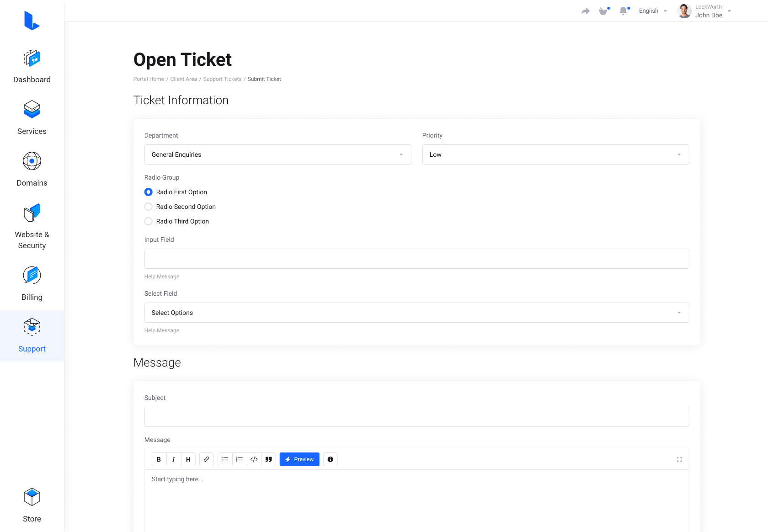Toggle bold formatting in editor
The image size is (768, 532).
pyautogui.click(x=159, y=459)
